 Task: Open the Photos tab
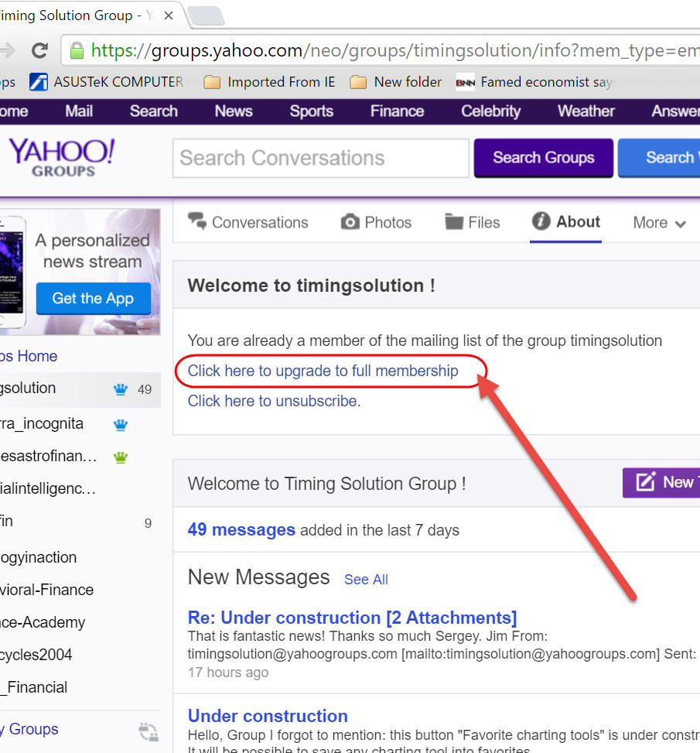tap(376, 223)
